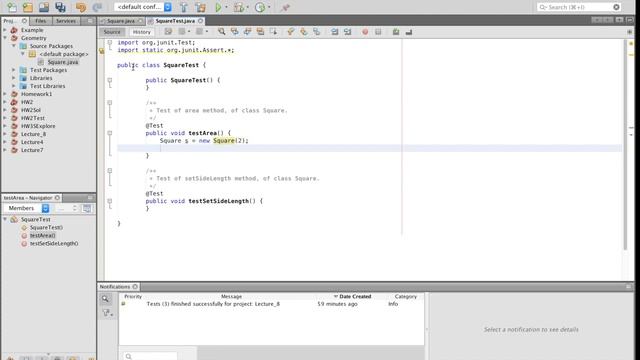
Task: Click the Find Previous Occurrence icon
Action: (x=234, y=32)
